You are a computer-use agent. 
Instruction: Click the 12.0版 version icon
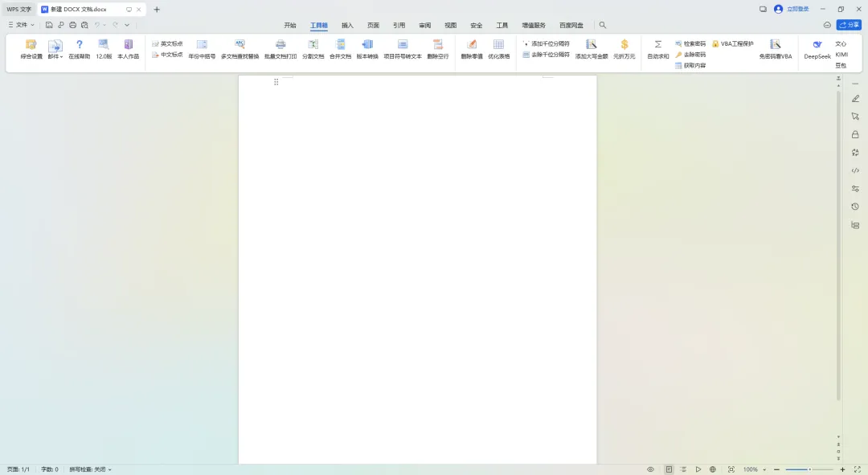104,49
